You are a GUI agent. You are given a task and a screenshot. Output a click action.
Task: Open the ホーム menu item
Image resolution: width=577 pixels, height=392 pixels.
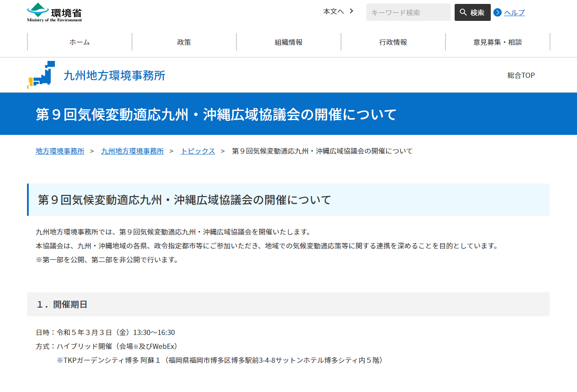(79, 42)
